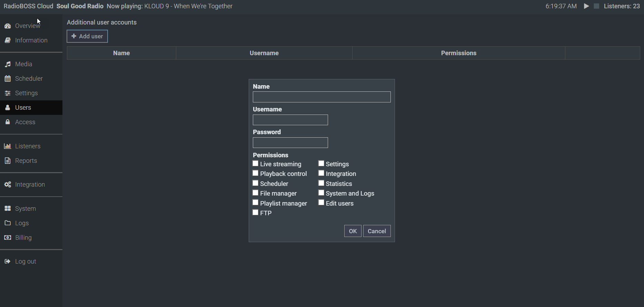Enable Edit users permission
Viewport: 644px width, 307px height.
(x=321, y=203)
